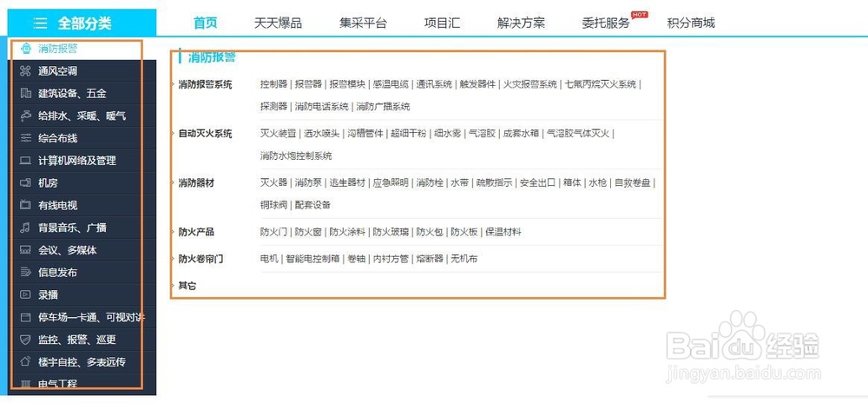Select the 探测器 link
The image size is (868, 403).
[274, 106]
